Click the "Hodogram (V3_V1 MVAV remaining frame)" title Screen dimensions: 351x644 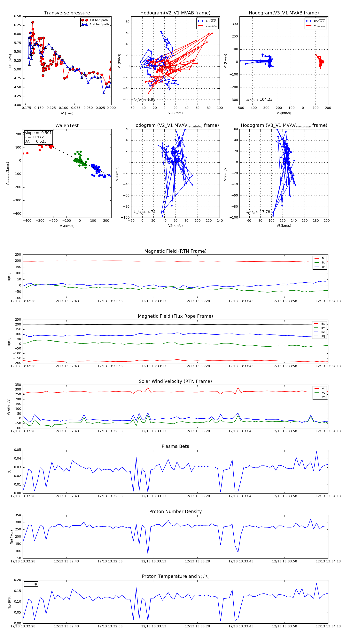click(x=284, y=125)
